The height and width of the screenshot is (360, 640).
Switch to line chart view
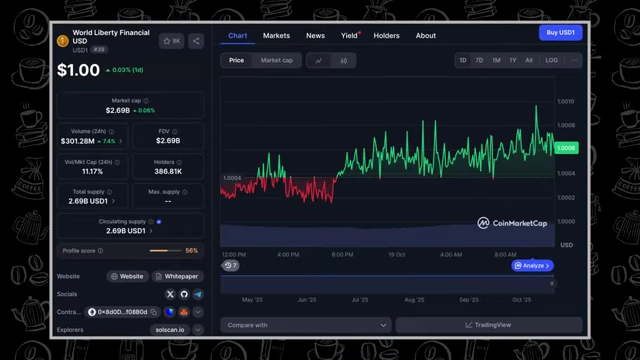tap(319, 60)
